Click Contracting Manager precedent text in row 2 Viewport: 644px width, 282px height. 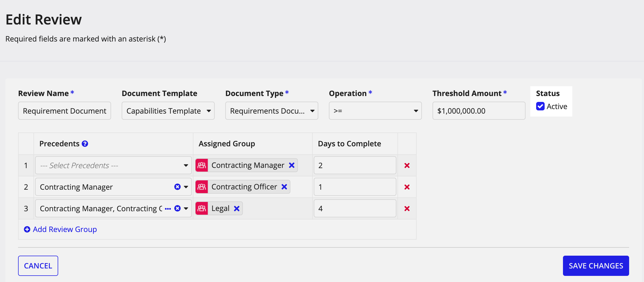pyautogui.click(x=76, y=187)
